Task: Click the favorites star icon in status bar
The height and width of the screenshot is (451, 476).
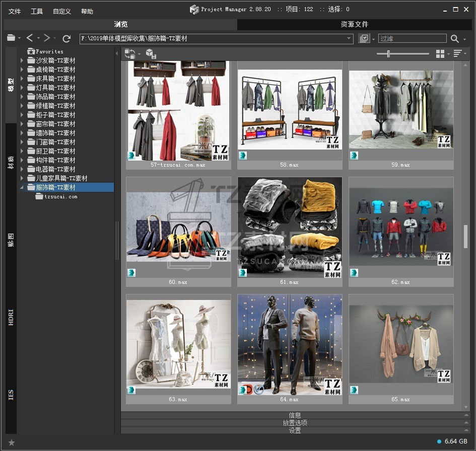Action: [x=12, y=442]
